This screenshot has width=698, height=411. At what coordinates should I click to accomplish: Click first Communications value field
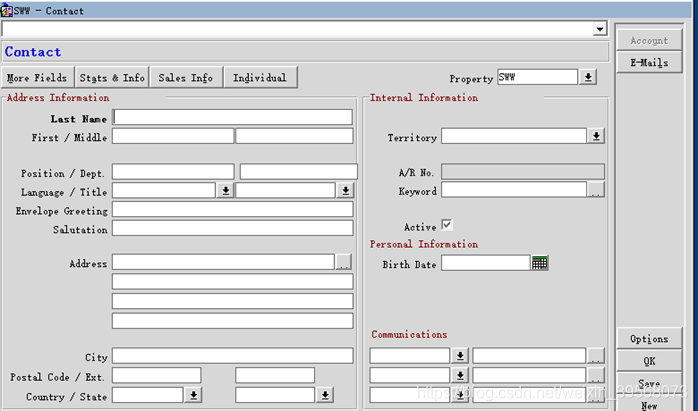(529, 356)
